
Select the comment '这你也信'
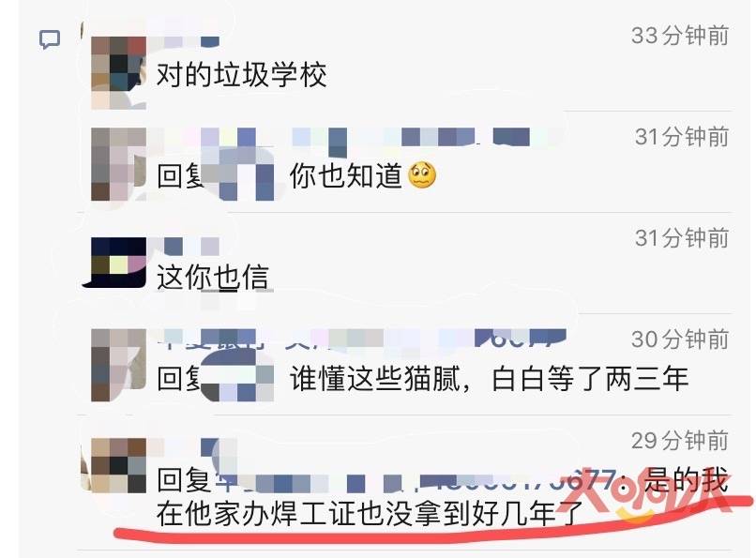213,277
